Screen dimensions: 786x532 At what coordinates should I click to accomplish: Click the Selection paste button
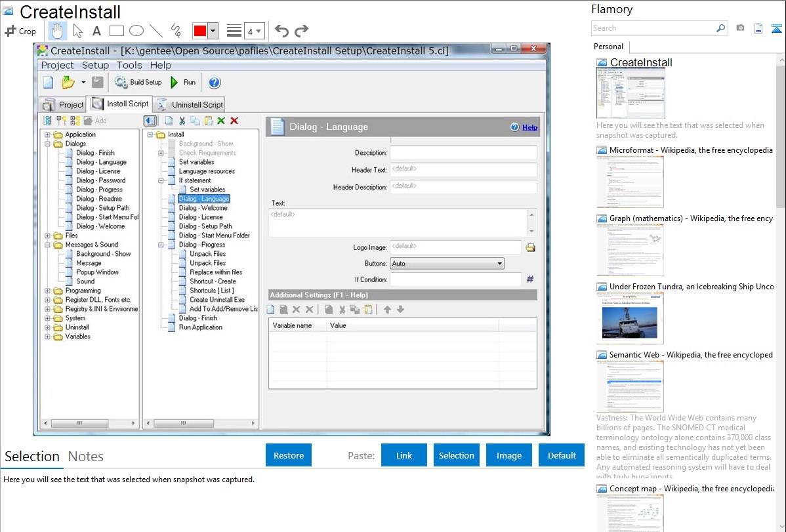coord(456,455)
